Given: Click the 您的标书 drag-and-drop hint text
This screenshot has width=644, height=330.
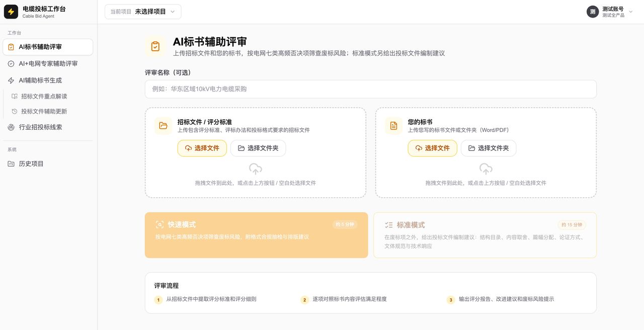Looking at the screenshot, I should point(486,183).
